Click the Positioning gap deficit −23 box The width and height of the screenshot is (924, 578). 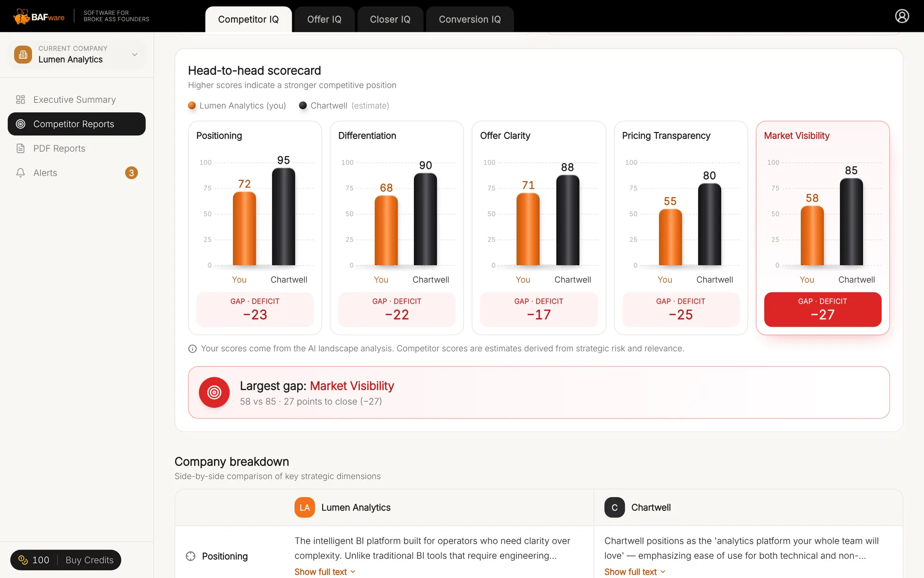coord(255,309)
